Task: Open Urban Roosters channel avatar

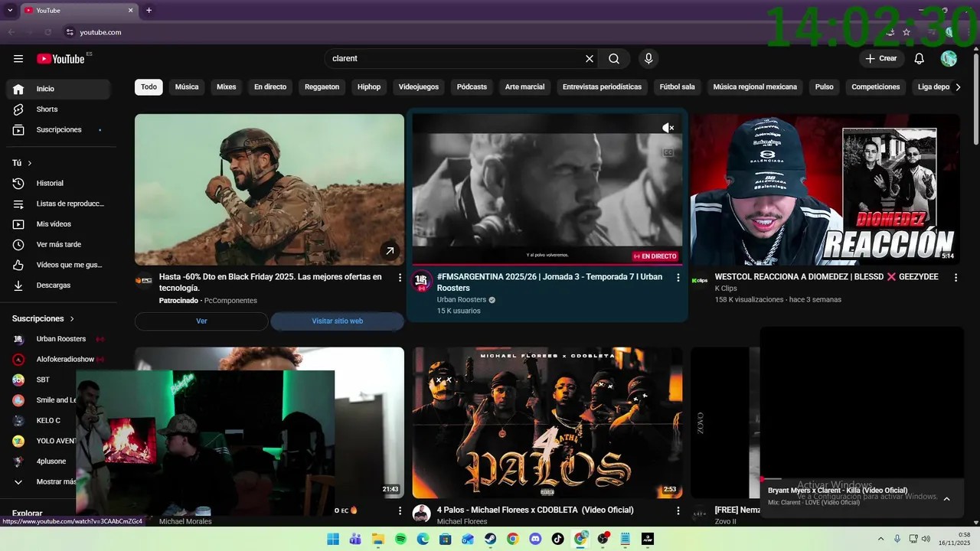Action: click(x=421, y=281)
